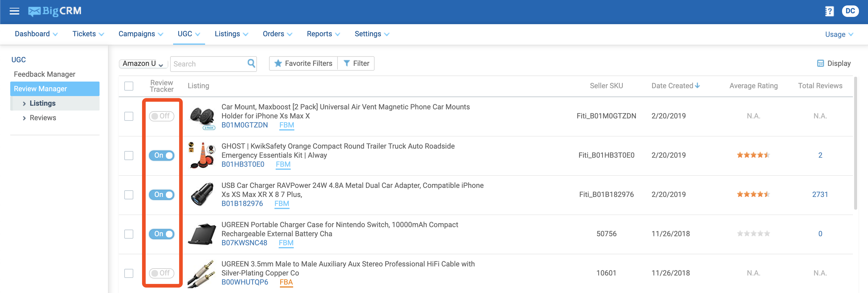Open the Listings dropdown in top nav

coord(232,34)
